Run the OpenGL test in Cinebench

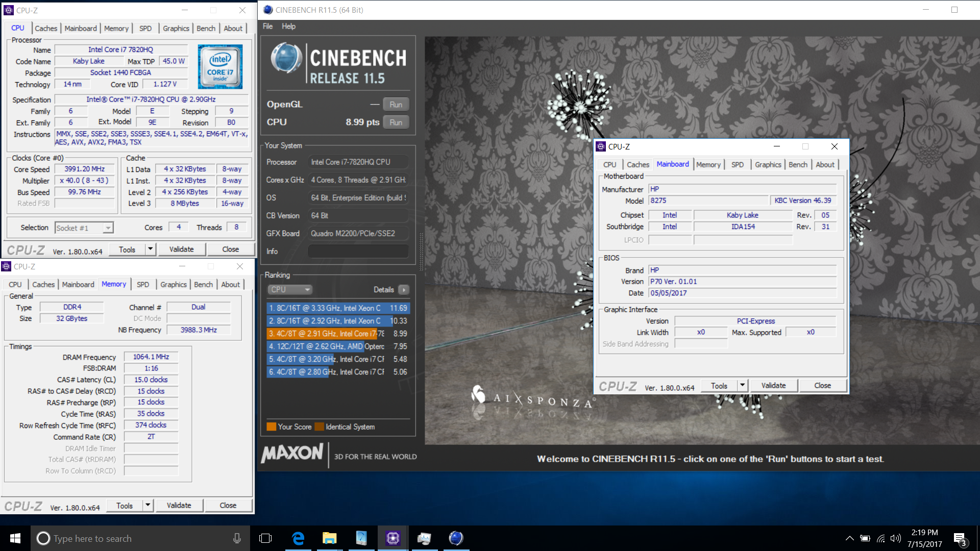[x=396, y=105]
